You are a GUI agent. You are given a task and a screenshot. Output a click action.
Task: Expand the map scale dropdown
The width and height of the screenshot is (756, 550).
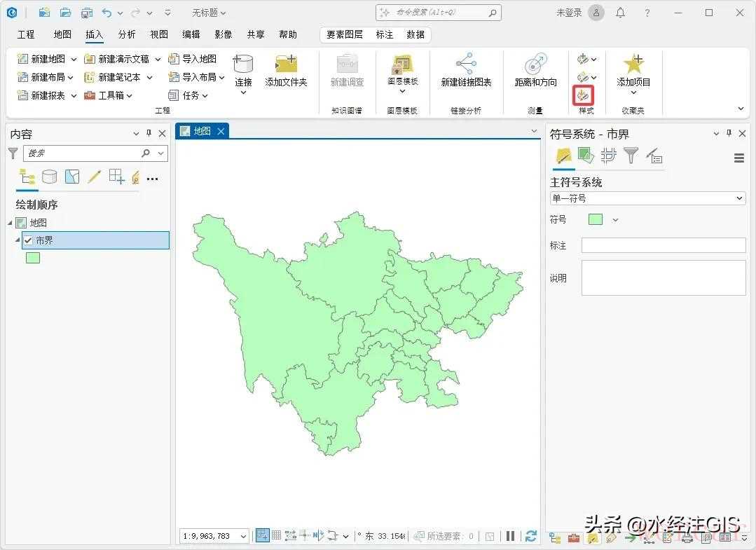tap(243, 537)
